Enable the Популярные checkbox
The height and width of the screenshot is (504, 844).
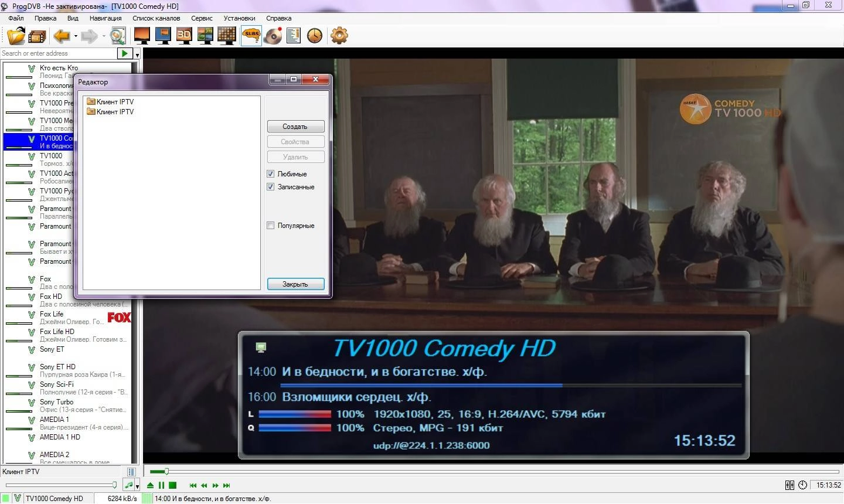pyautogui.click(x=270, y=226)
